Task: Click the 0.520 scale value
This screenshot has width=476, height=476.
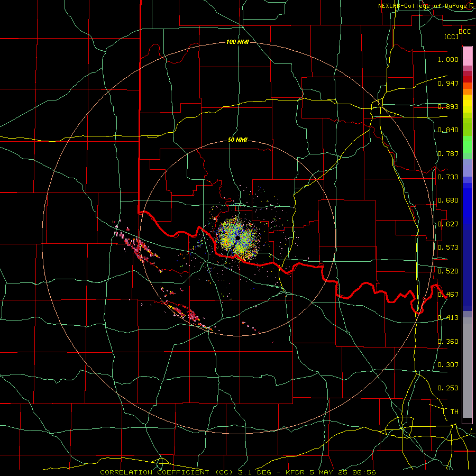Action: tap(448, 271)
